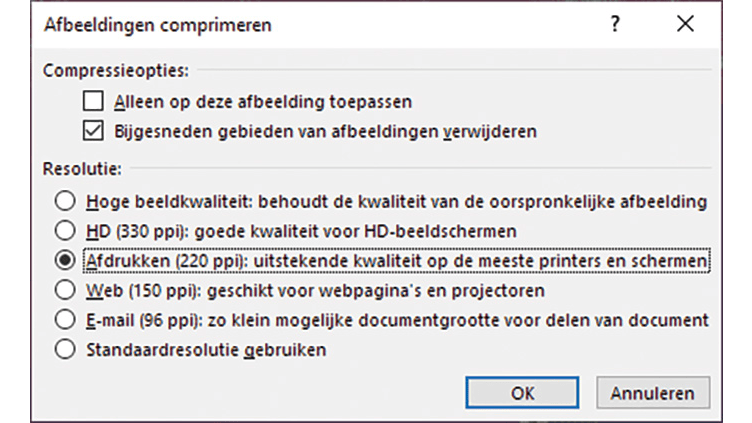This screenshot has height=423, width=752.
Task: Choose 'Standaardresolutie gebruiken' radio option
Action: coord(66,349)
